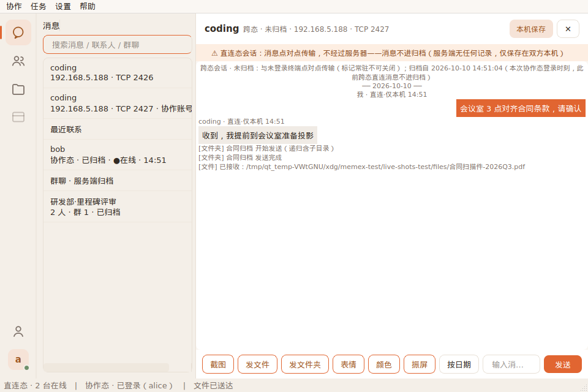Open the card panel icon in sidebar

18,117
